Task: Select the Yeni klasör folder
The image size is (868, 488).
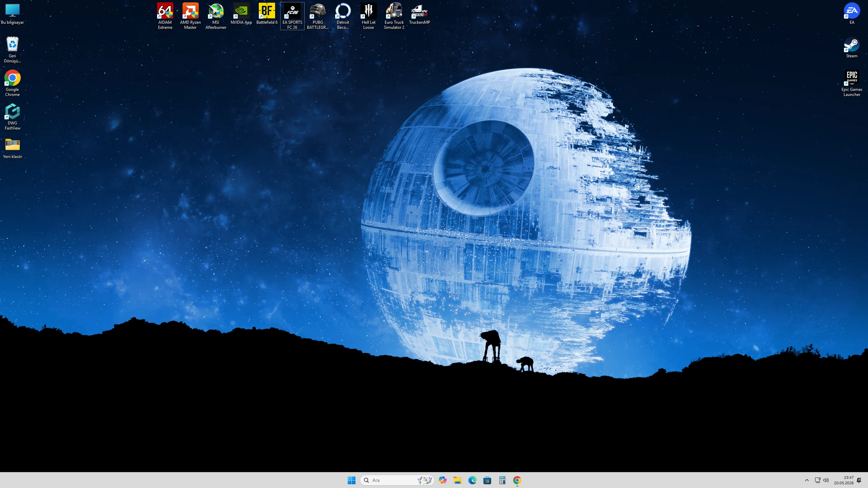Action: coord(13,149)
